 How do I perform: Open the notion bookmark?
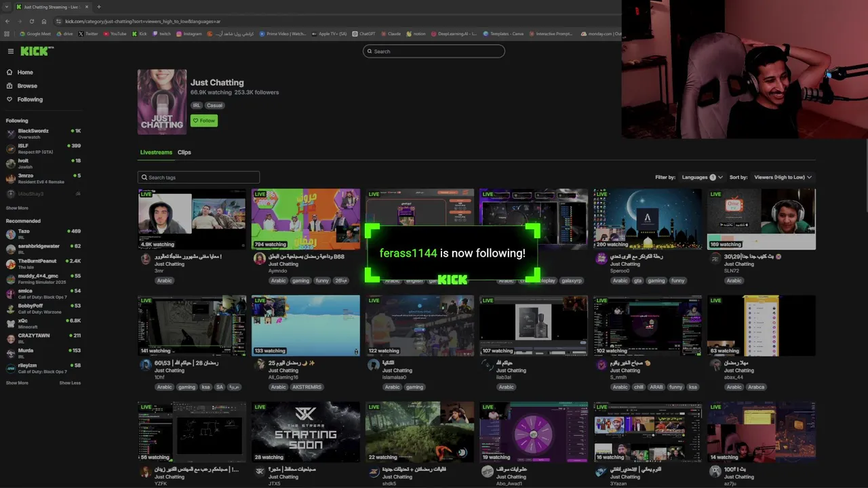[416, 33]
